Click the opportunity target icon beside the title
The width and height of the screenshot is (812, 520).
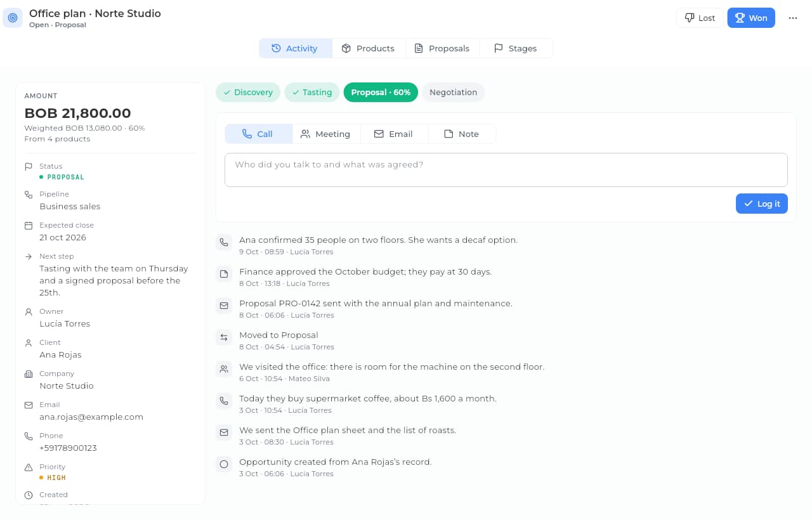coord(13,18)
